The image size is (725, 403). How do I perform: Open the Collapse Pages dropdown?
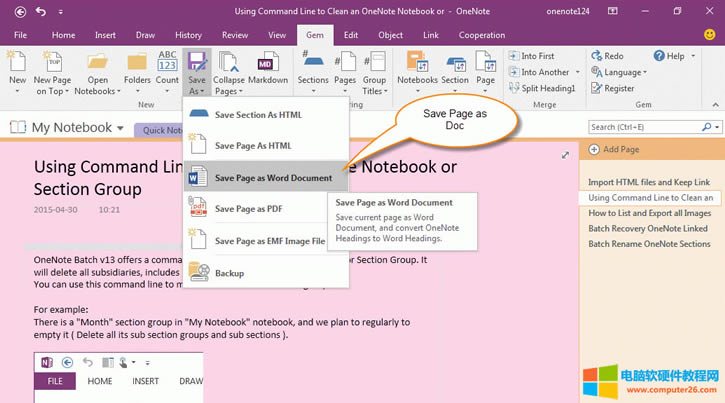pos(229,72)
